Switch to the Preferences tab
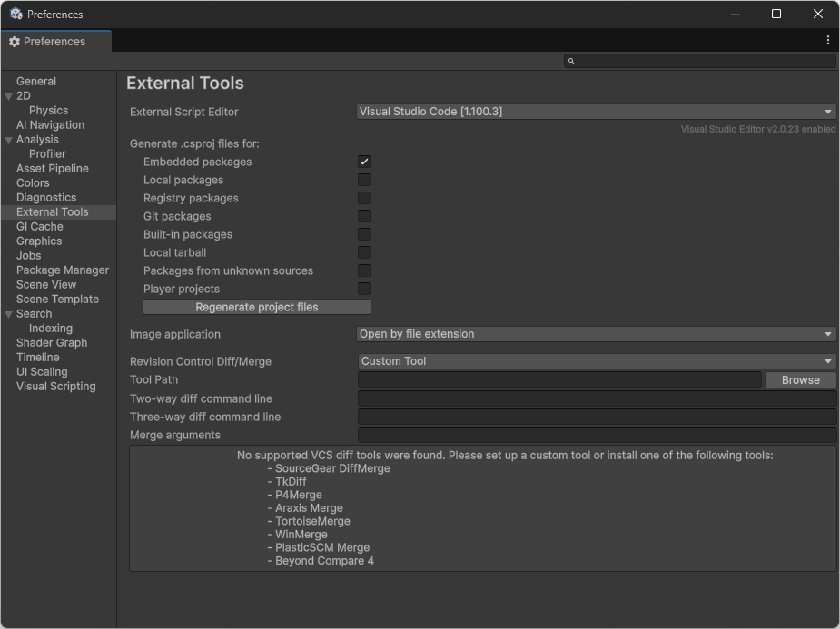 click(x=56, y=41)
